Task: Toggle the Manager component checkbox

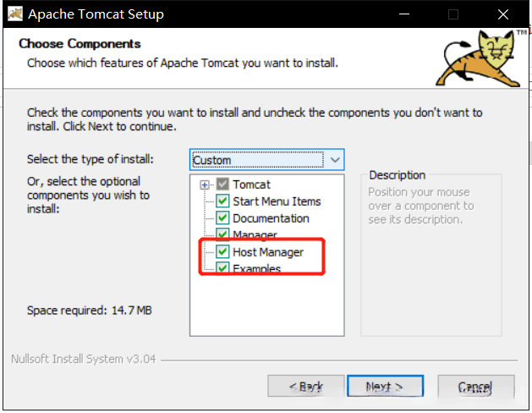Action: pos(222,234)
